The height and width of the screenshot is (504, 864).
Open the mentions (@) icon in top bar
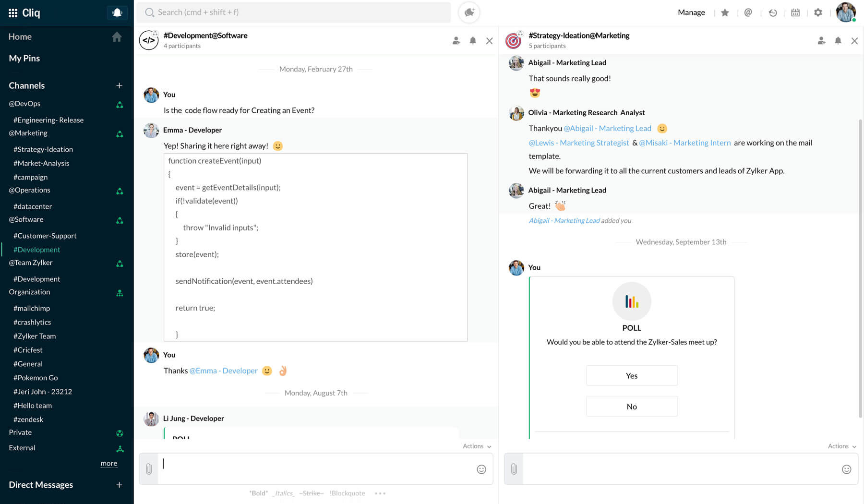click(x=747, y=12)
